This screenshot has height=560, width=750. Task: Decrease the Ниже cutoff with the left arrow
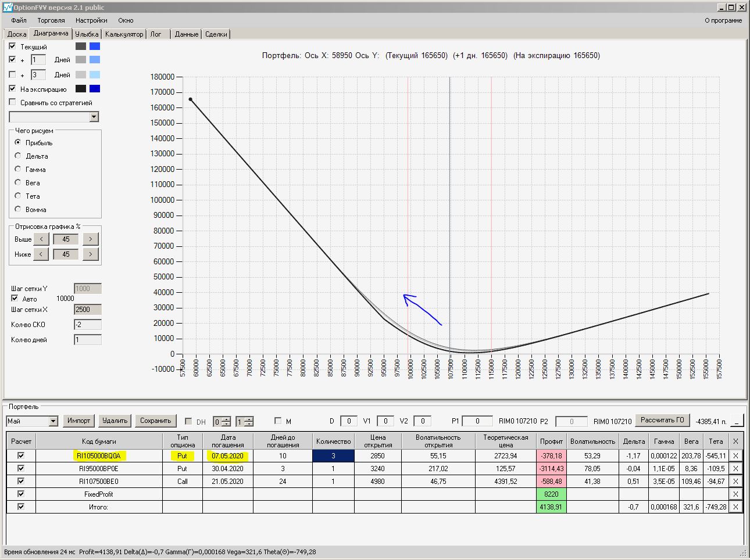(x=41, y=254)
